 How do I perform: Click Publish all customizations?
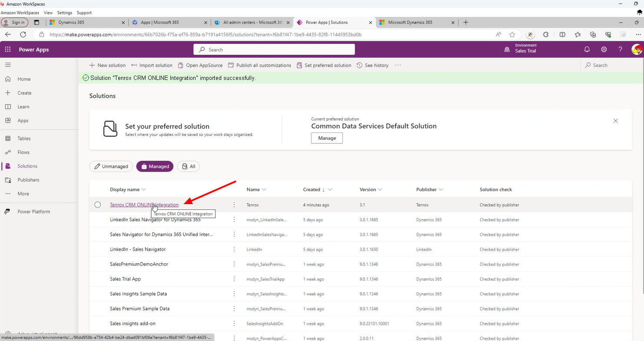click(259, 65)
